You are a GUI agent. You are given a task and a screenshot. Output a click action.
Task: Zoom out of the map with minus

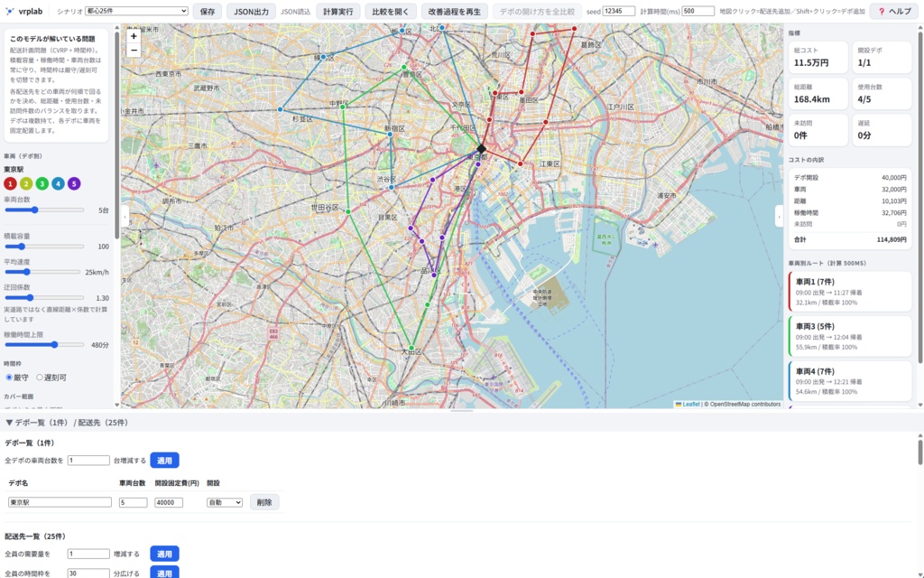[x=134, y=51]
